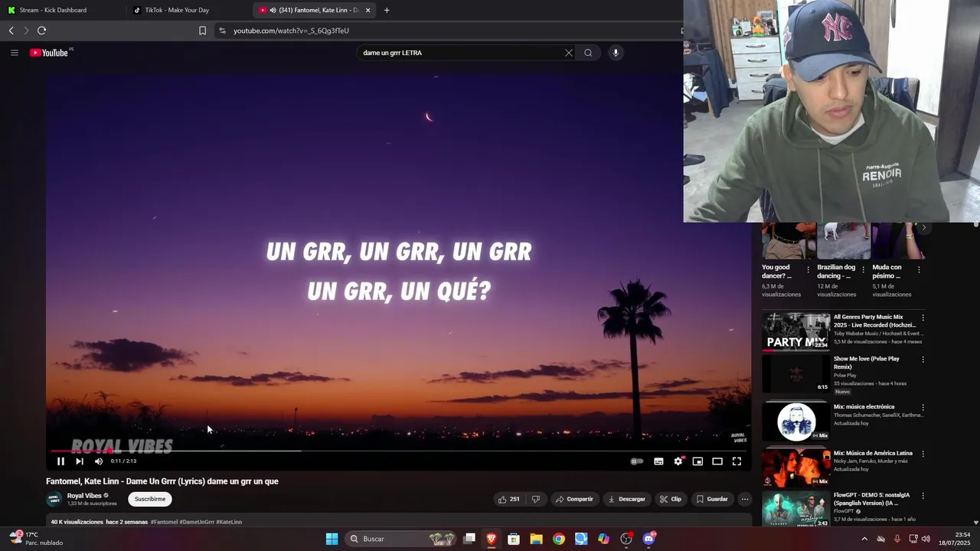Click the Compartir button
The height and width of the screenshot is (551, 980).
point(574,499)
